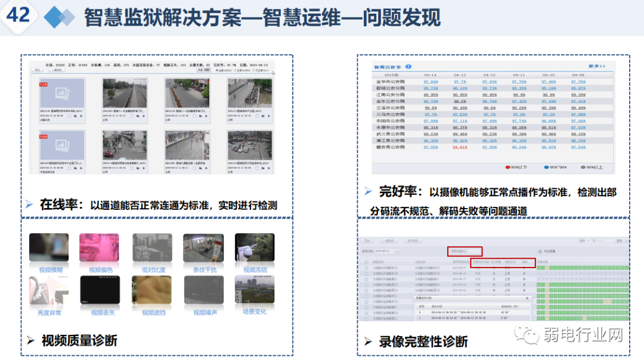644x363 pixels.
Task: Click the blue info icon beside 视频完好率
Action: [x=408, y=67]
